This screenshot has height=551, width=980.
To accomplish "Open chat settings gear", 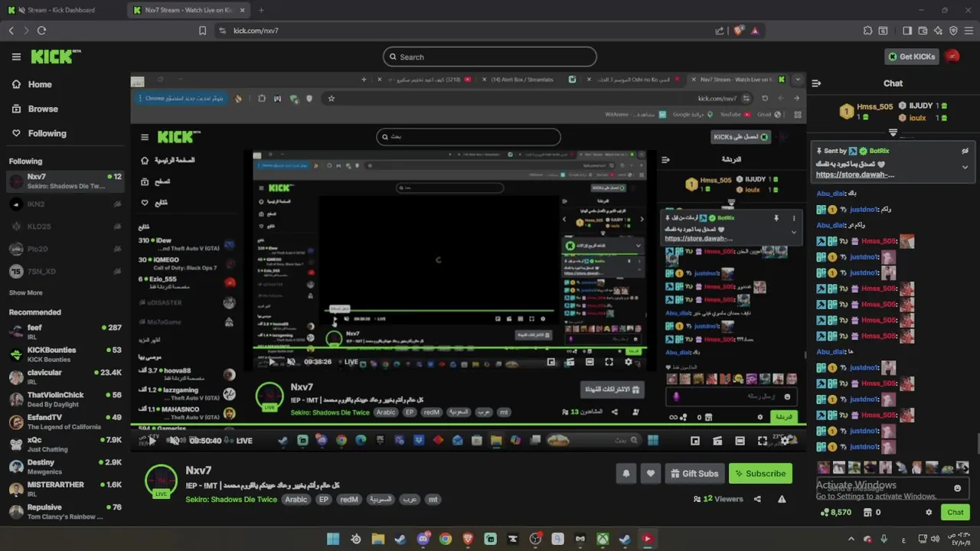I will (929, 513).
